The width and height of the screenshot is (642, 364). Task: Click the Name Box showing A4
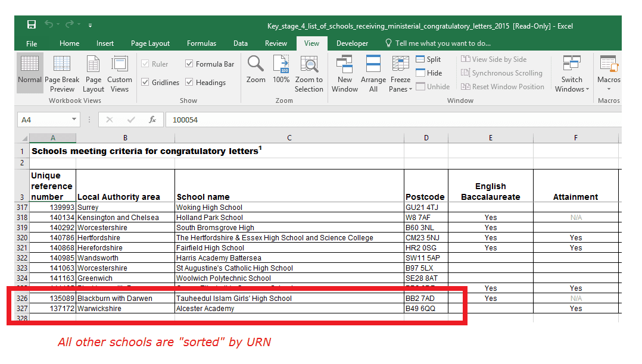44,120
